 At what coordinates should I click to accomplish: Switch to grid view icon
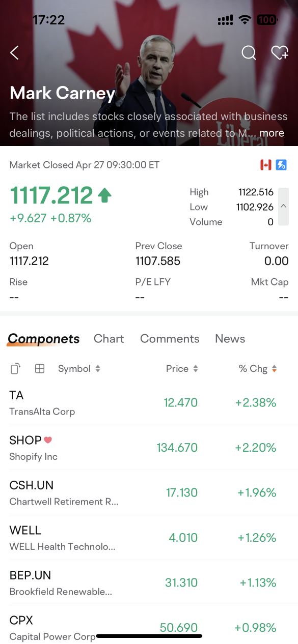click(40, 369)
